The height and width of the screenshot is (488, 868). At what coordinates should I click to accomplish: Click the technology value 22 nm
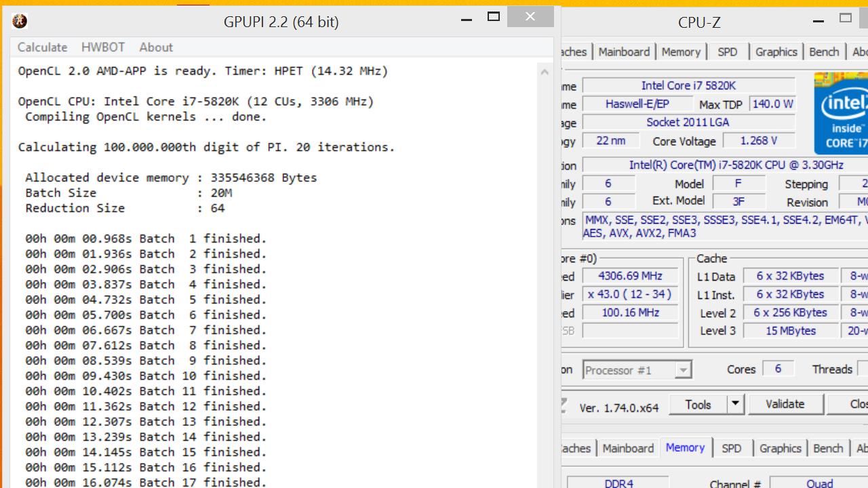pos(611,140)
